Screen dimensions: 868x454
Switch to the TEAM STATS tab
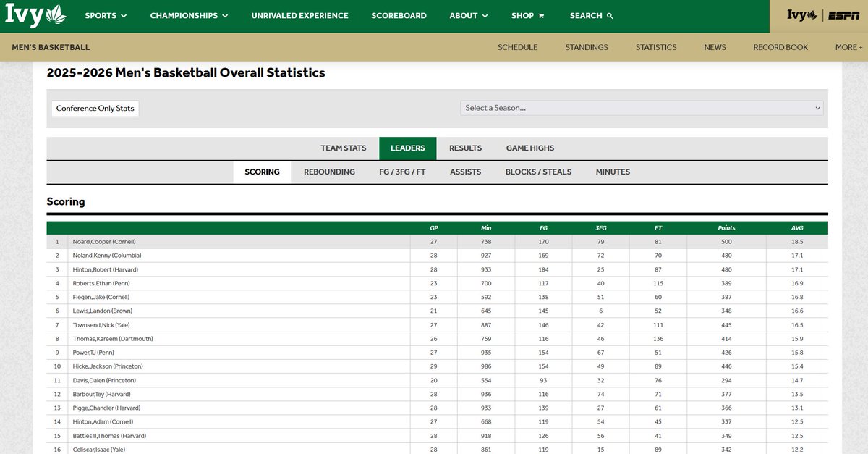coord(344,148)
